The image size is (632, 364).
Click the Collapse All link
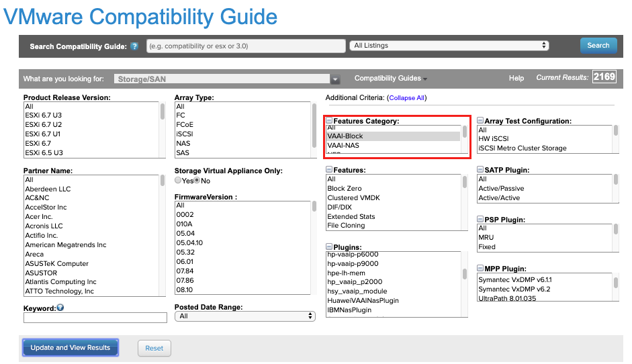[407, 98]
